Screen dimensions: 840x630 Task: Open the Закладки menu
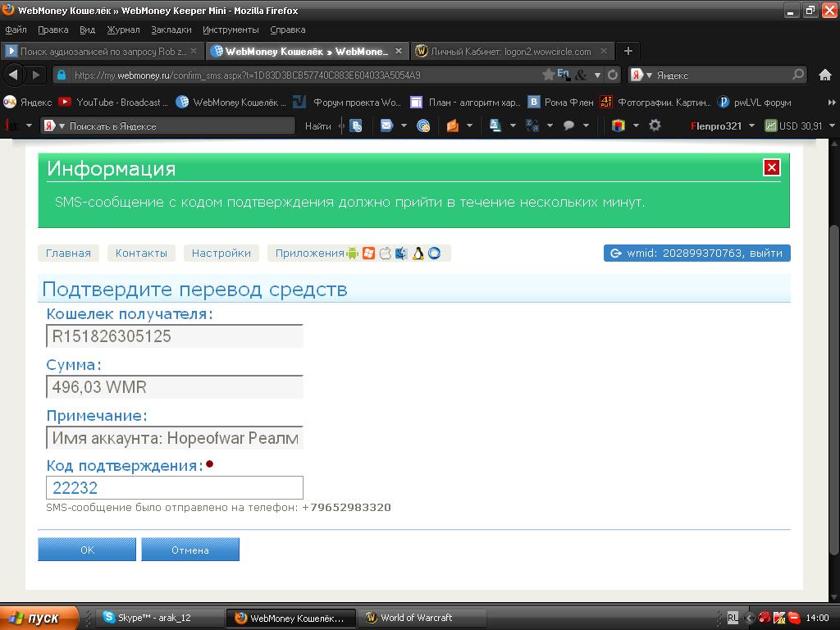pos(171,30)
